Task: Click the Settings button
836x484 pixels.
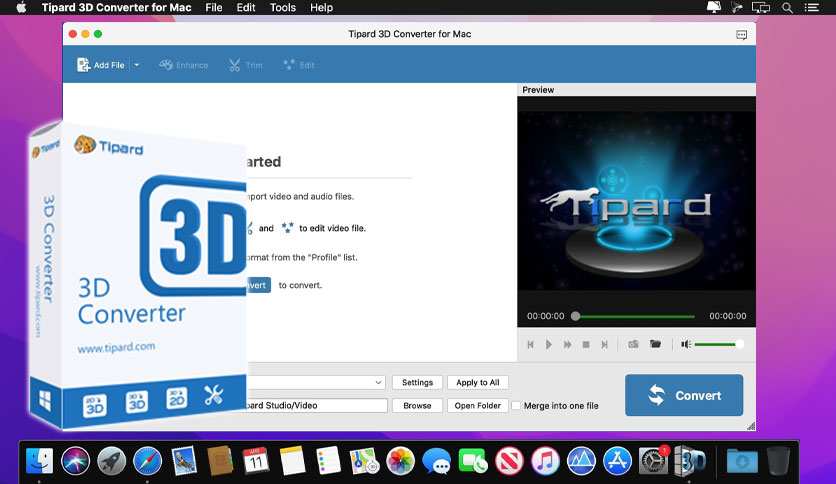Action: (x=417, y=382)
